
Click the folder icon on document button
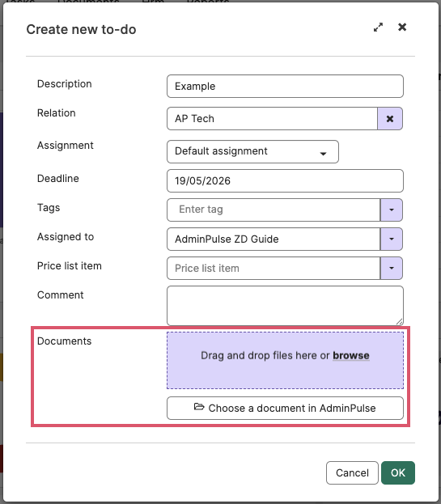click(x=199, y=407)
